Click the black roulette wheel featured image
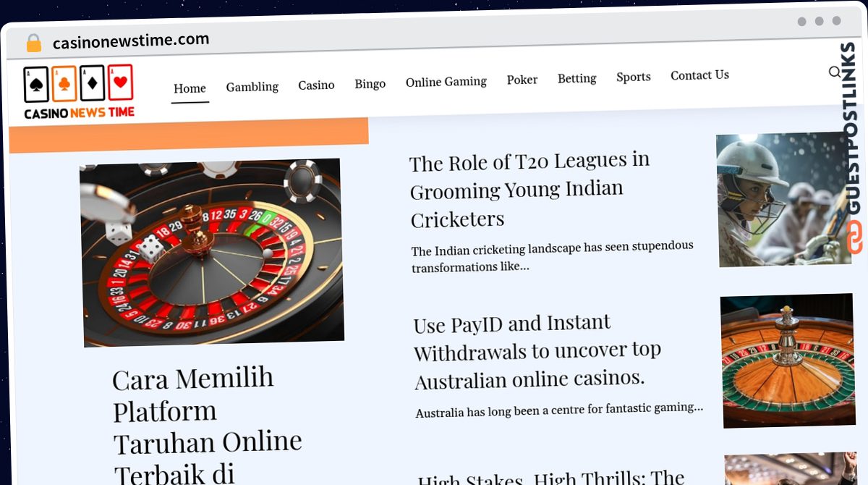Image resolution: width=868 pixels, height=485 pixels. [x=212, y=252]
